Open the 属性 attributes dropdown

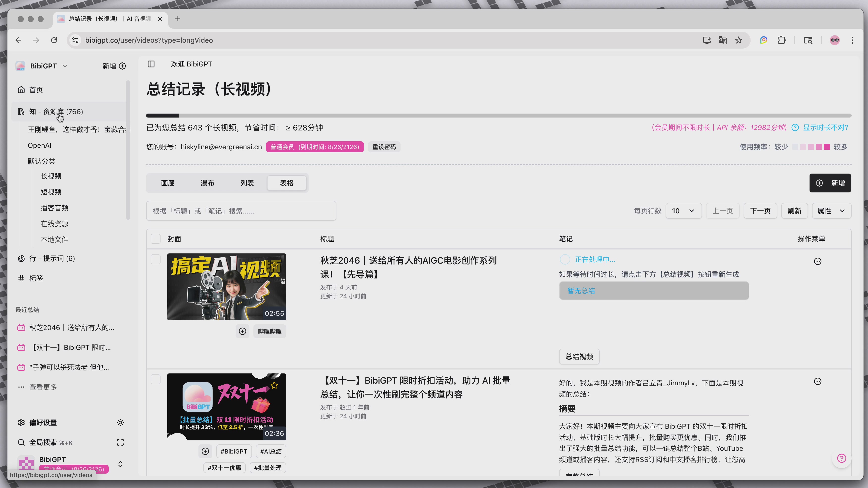tap(831, 211)
